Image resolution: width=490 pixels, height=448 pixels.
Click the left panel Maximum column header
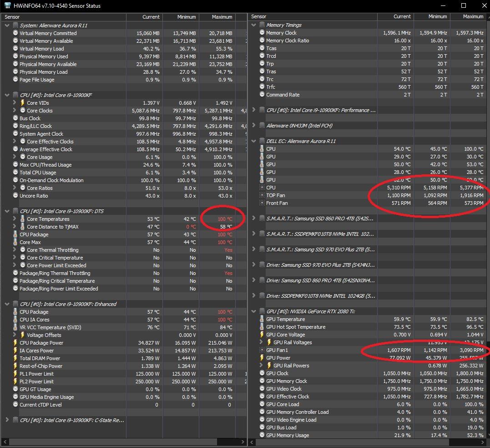222,17
